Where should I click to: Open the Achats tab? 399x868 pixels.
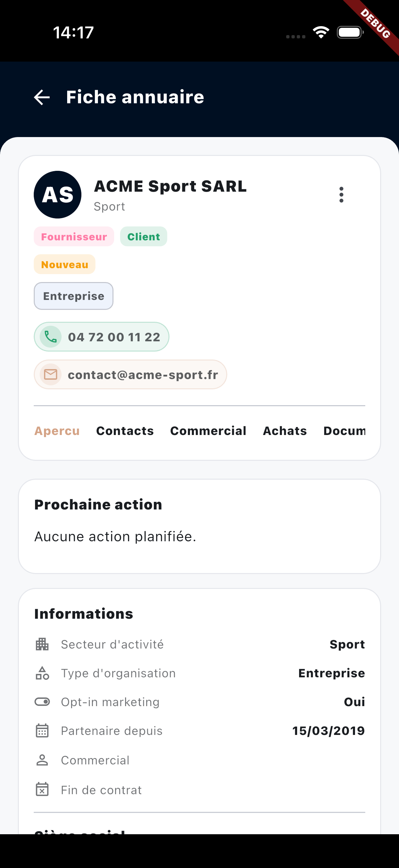(285, 431)
